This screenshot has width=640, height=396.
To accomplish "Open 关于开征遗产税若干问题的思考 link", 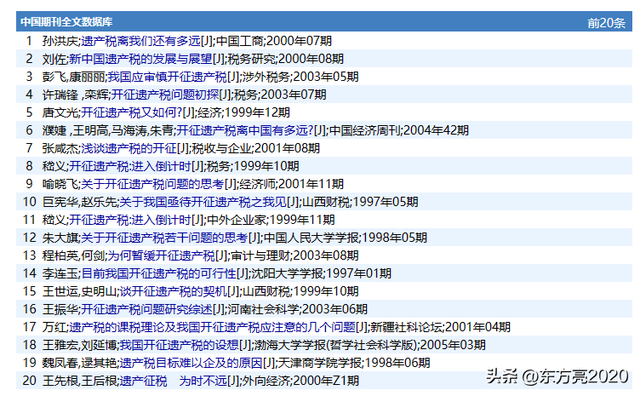I will pyautogui.click(x=164, y=238).
